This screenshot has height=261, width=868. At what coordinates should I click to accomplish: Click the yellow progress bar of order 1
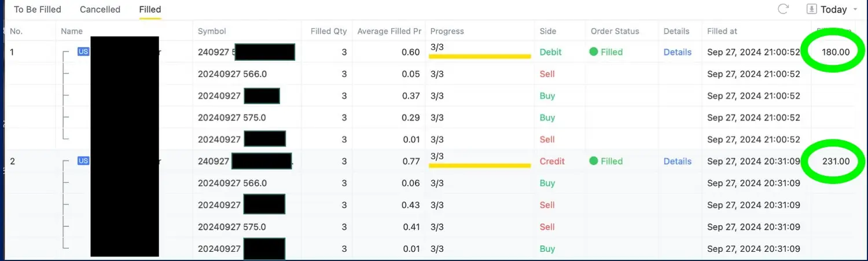(479, 56)
